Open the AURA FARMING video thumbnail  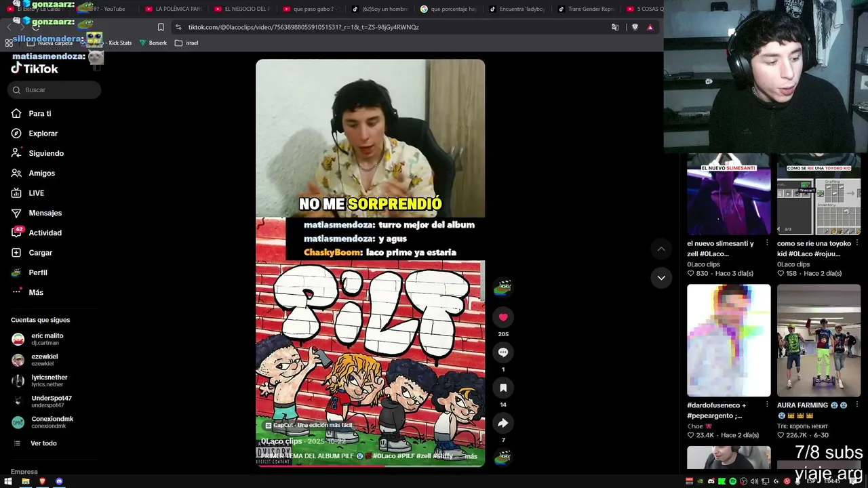[818, 340]
